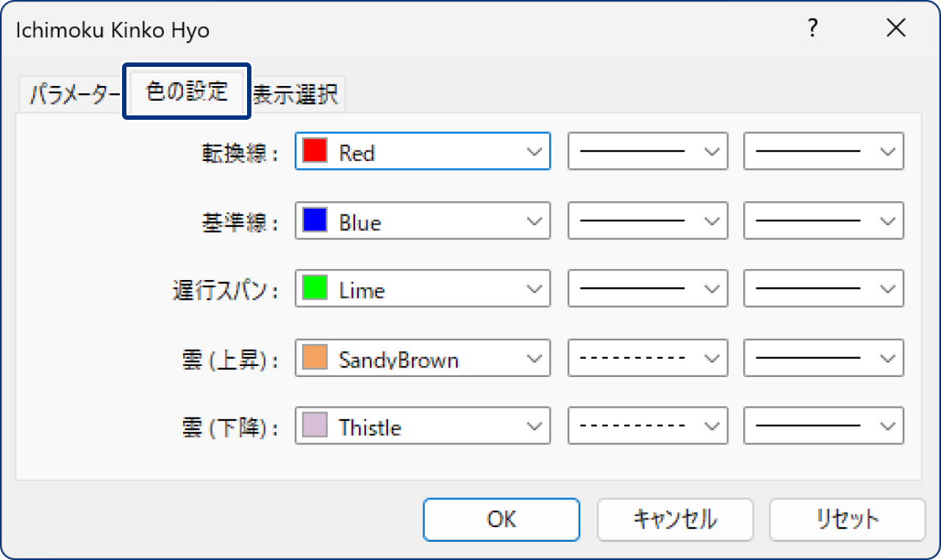941x560 pixels.
Task: Cancel changes with the キャンセル button
Action: click(674, 519)
